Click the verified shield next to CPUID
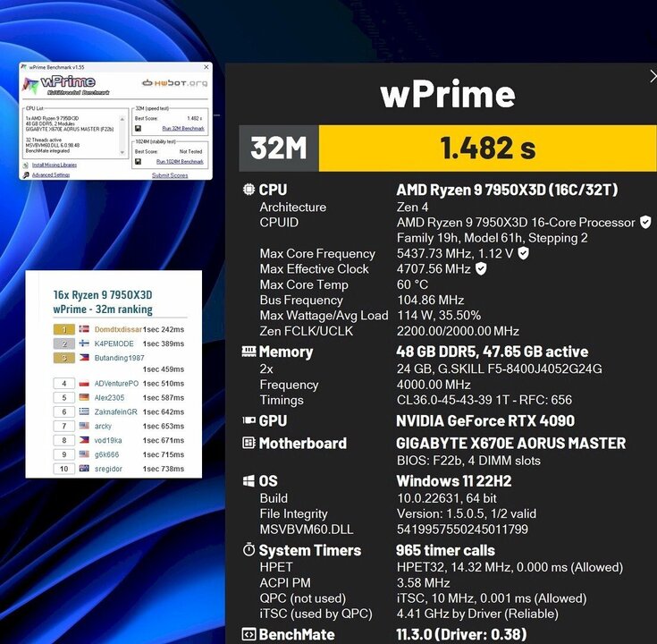Viewport: 657px width, 644px height. pos(645,222)
